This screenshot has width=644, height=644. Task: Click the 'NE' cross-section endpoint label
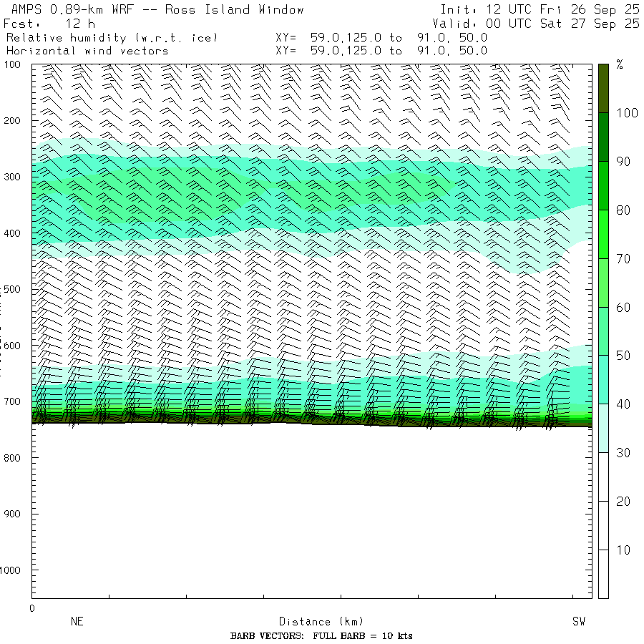[77, 621]
